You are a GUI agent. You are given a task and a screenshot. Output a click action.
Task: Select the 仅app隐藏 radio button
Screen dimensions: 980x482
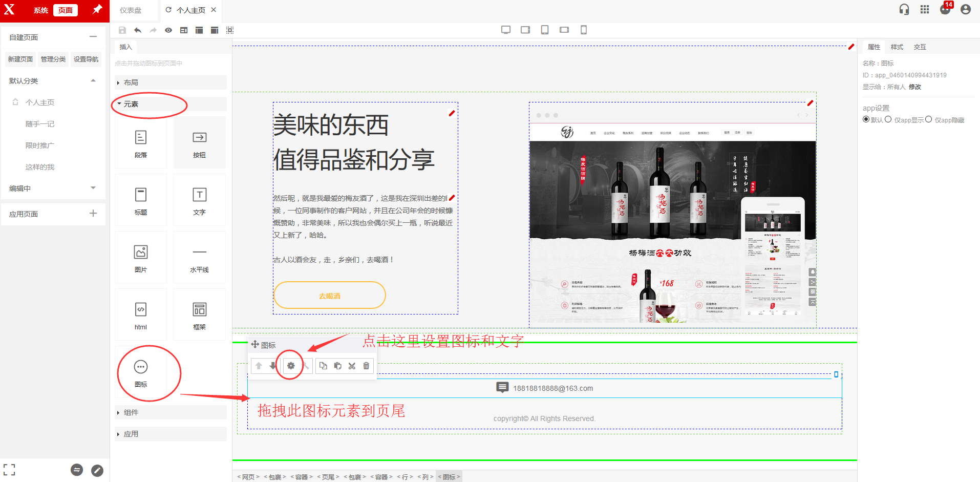(x=928, y=119)
